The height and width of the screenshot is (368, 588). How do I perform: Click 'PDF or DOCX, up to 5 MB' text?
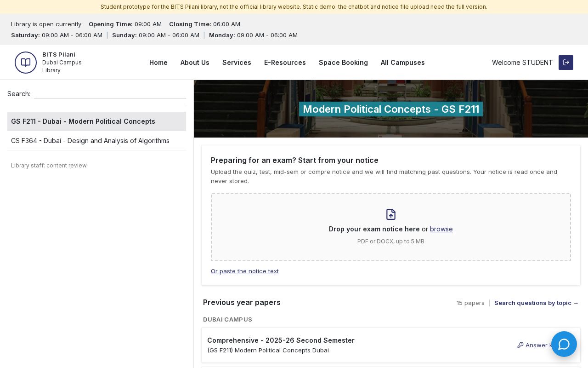(391, 241)
